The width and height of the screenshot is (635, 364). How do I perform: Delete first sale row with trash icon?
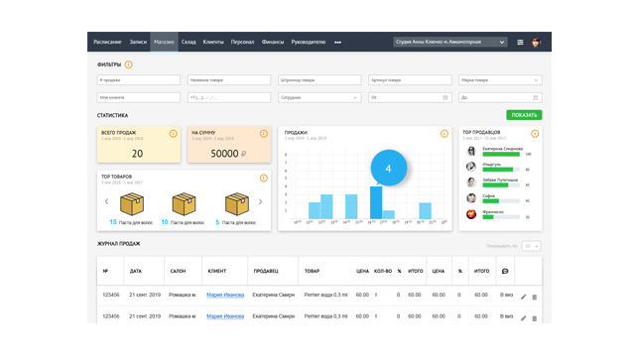(x=534, y=298)
